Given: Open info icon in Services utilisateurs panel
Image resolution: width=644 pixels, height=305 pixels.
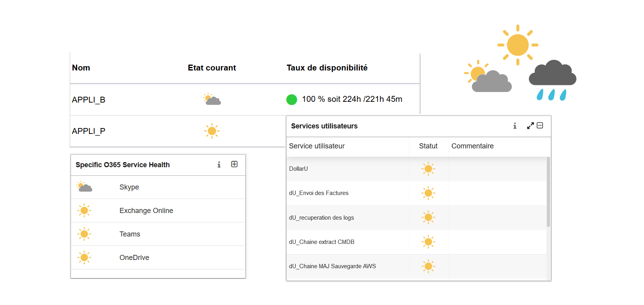Looking at the screenshot, I should click(515, 126).
